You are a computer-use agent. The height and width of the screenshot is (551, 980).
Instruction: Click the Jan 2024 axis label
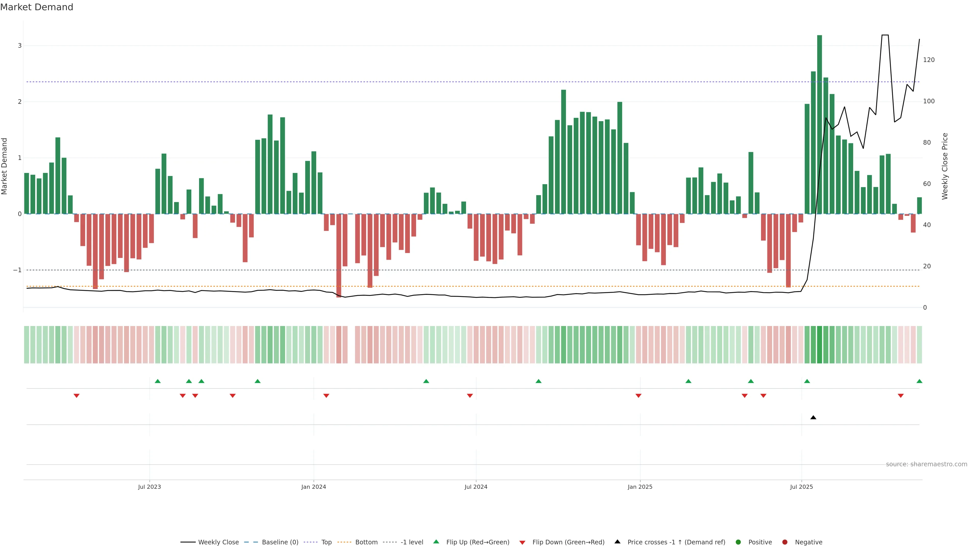pyautogui.click(x=313, y=487)
